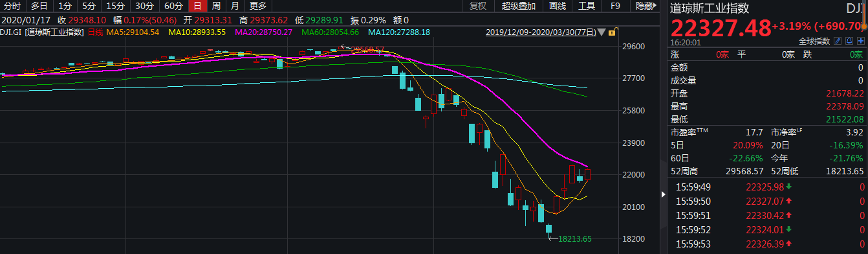Click the 最高 value 22378.09
This screenshot has height=254, width=868.
(x=845, y=106)
